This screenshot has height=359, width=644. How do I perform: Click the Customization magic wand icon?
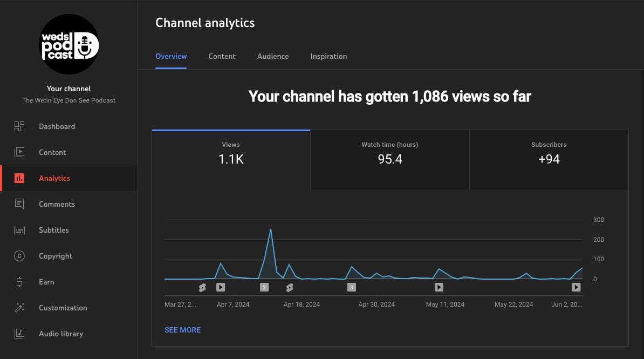coord(19,308)
